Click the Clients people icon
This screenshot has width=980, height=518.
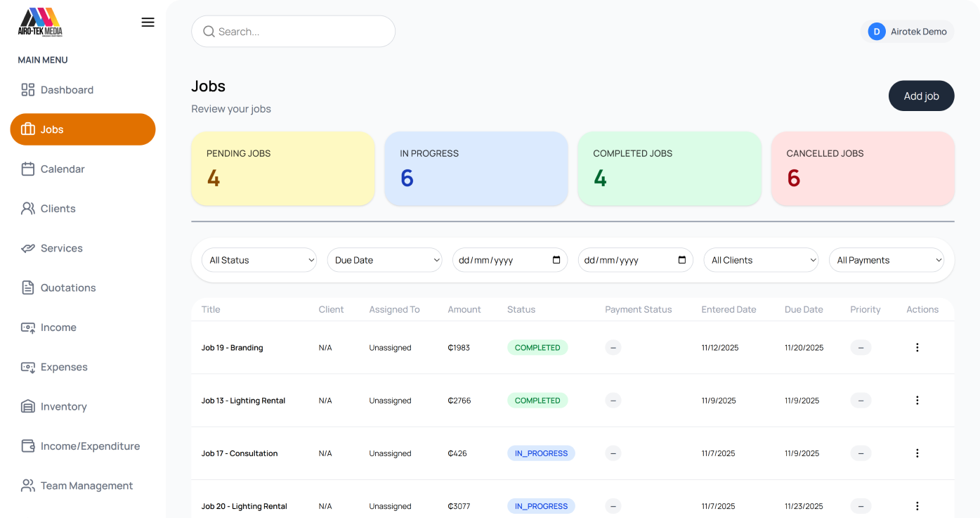click(27, 208)
